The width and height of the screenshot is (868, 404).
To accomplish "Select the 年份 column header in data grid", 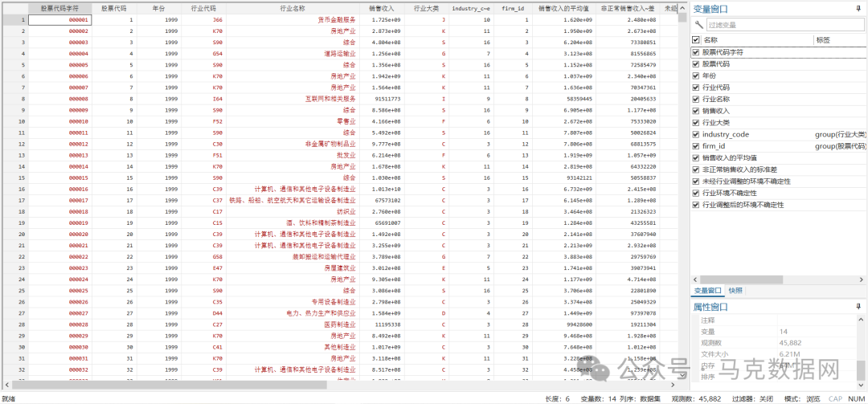I will coord(159,9).
